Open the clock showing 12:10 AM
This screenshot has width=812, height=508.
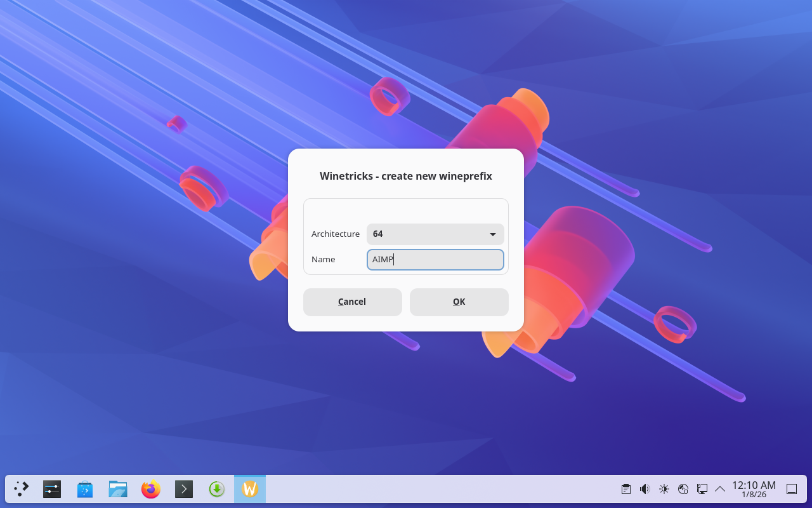pyautogui.click(x=754, y=489)
